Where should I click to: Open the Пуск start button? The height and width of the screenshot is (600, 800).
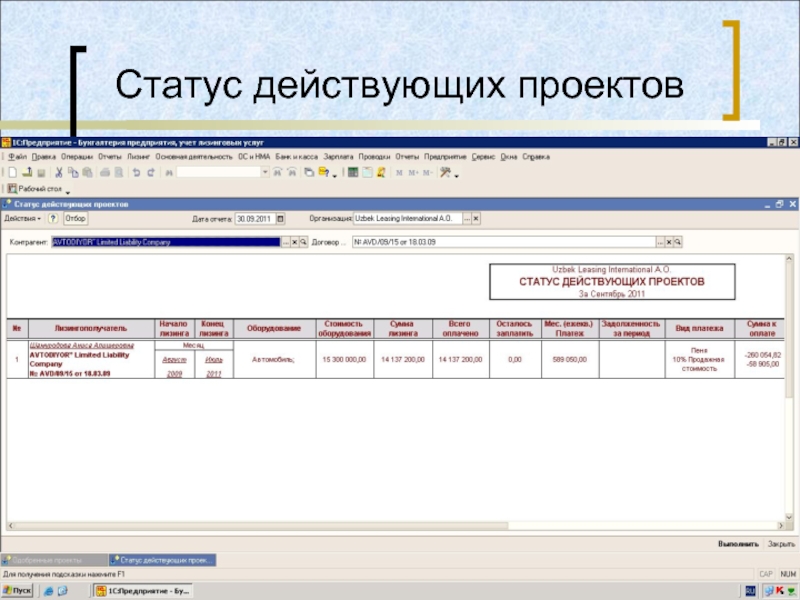click(x=17, y=591)
